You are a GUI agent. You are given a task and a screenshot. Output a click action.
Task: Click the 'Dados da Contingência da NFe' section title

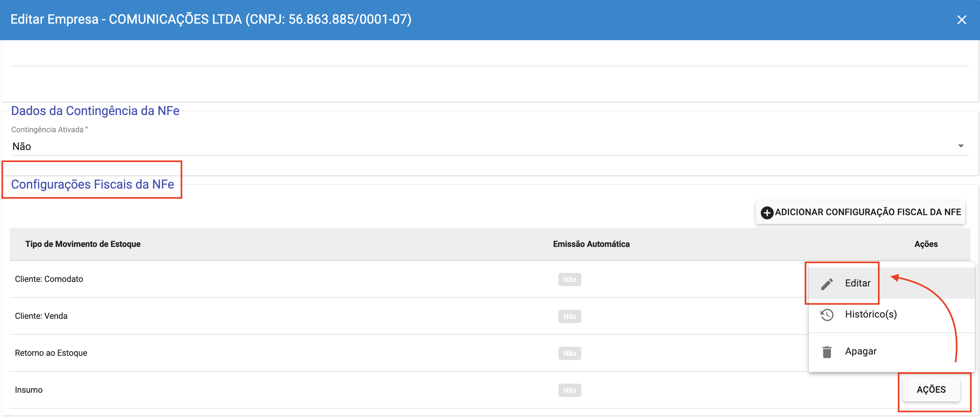(95, 111)
